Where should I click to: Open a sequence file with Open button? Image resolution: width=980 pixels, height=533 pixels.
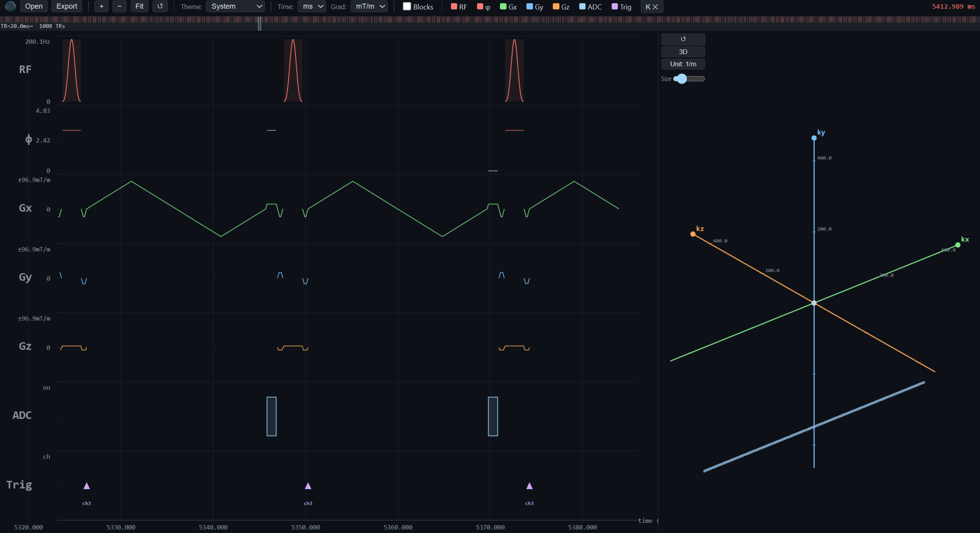tap(34, 6)
